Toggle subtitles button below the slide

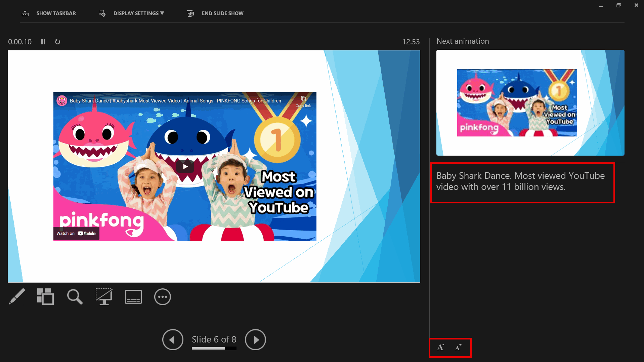133,296
